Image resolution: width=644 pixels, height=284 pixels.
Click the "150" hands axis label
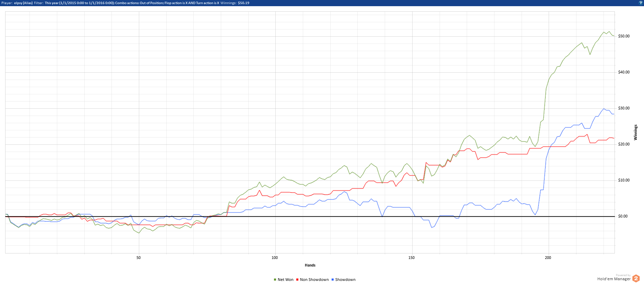click(x=412, y=258)
